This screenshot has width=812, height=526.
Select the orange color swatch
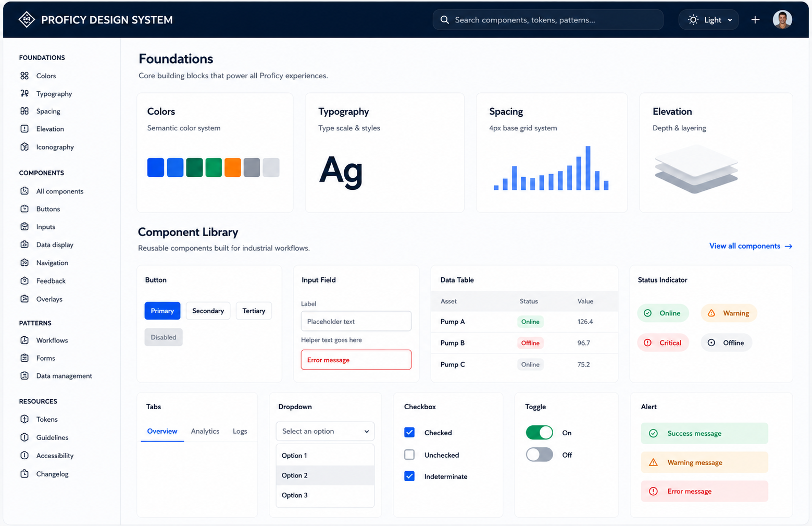(x=232, y=167)
